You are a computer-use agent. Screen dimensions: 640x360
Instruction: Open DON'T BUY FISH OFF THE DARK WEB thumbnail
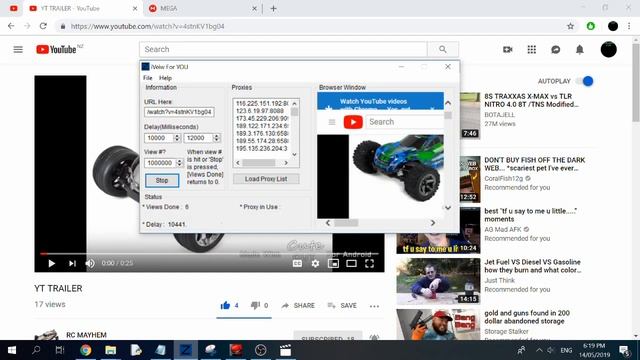[x=470, y=179]
